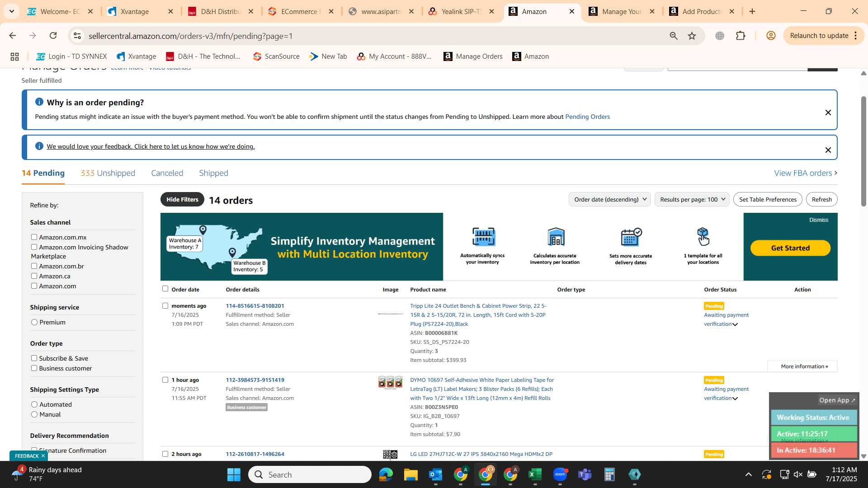Switch to the Shipped orders tab
The image size is (868, 488).
coord(213,173)
